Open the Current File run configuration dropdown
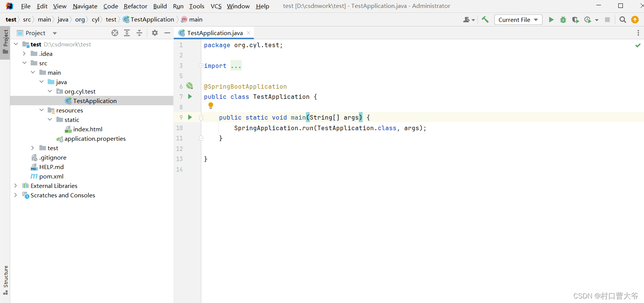 pos(518,20)
